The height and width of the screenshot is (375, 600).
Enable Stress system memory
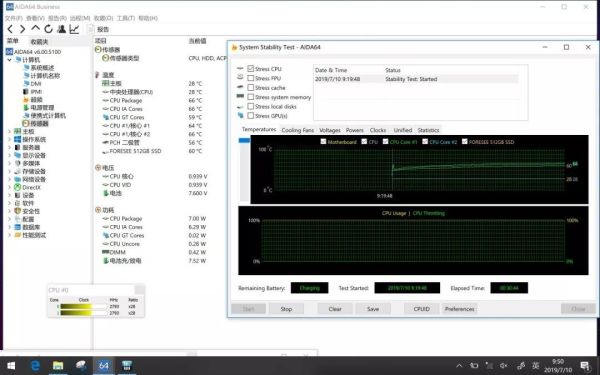pos(251,97)
